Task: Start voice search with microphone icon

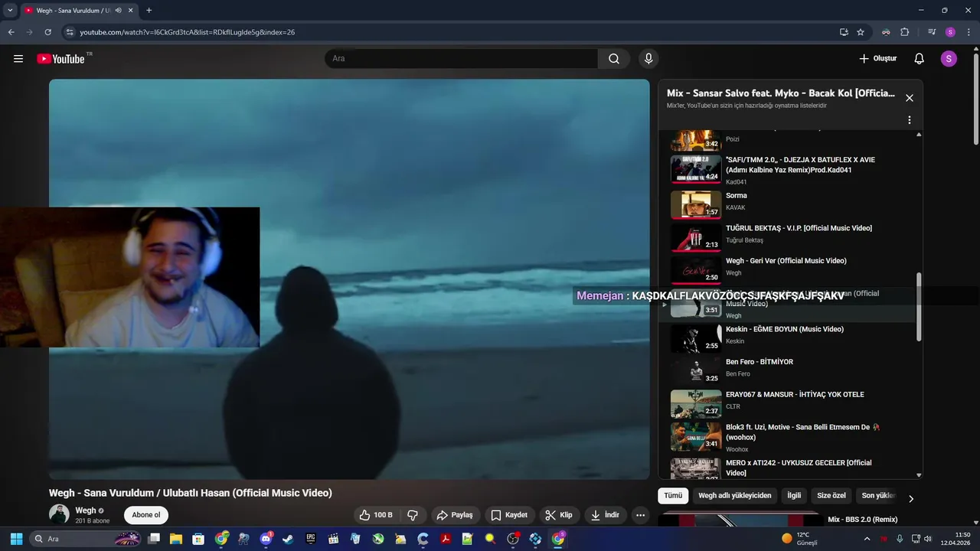Action: click(648, 59)
